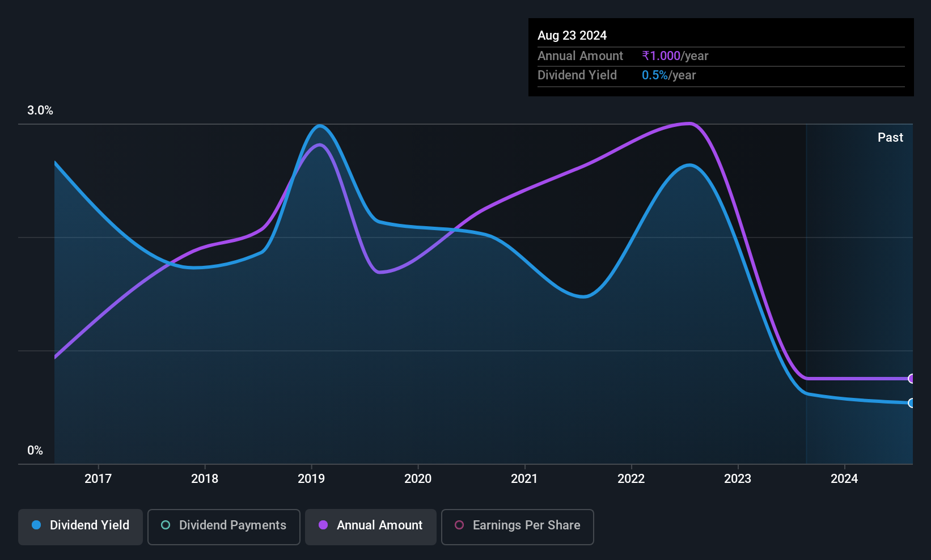Screen dimensions: 931x560
Task: Click the 2019 x-axis label
Action: click(311, 478)
